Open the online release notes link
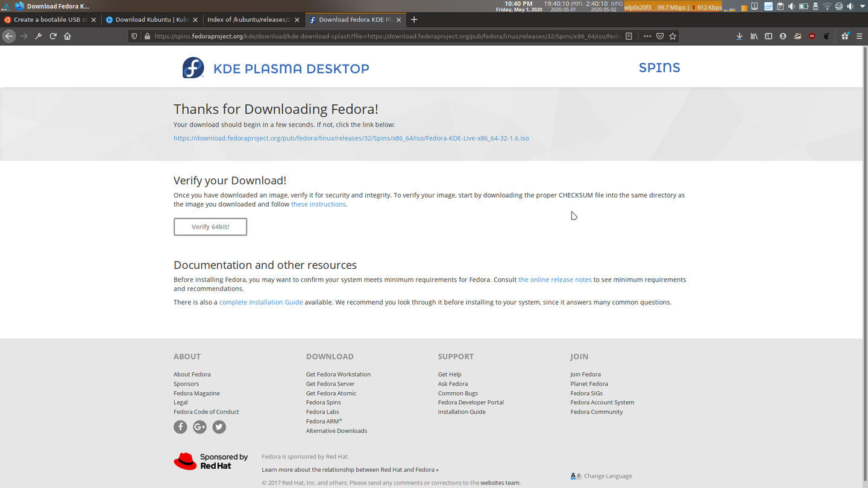 (555, 280)
